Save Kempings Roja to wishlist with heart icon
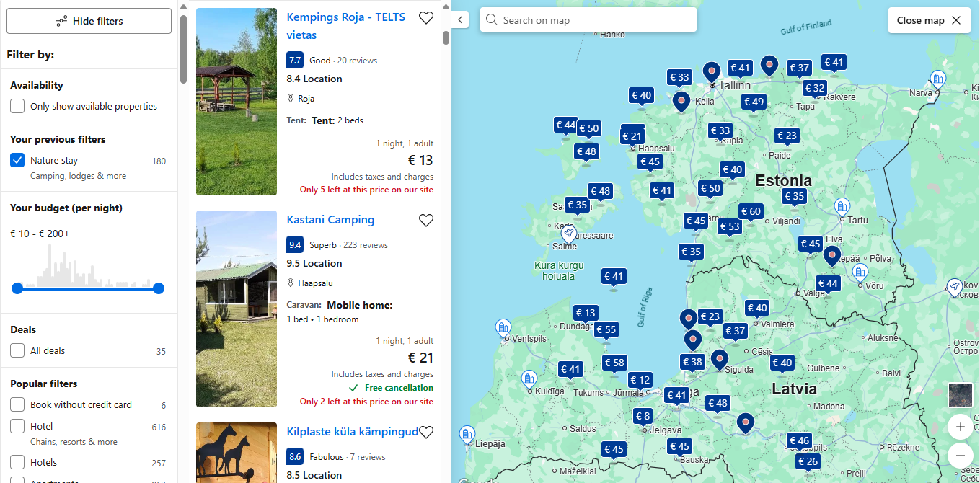 pos(426,18)
